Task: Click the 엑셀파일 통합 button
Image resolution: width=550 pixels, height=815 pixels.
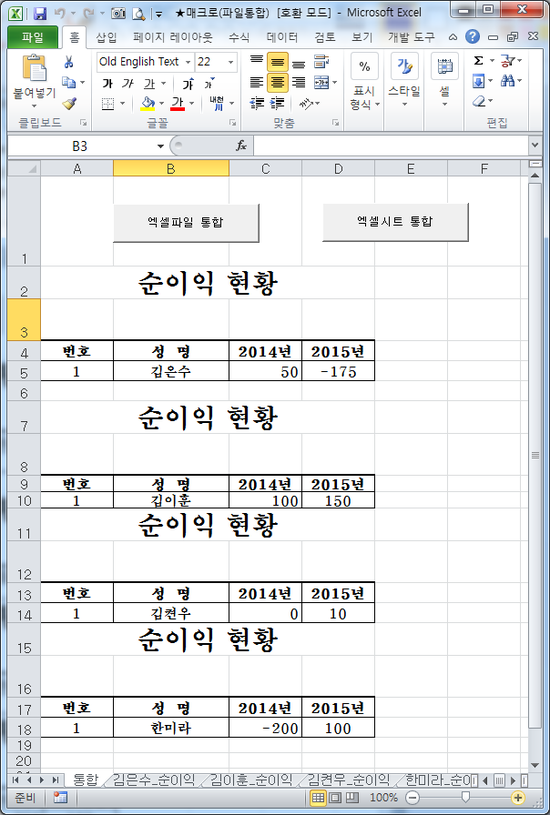Action: point(186,222)
